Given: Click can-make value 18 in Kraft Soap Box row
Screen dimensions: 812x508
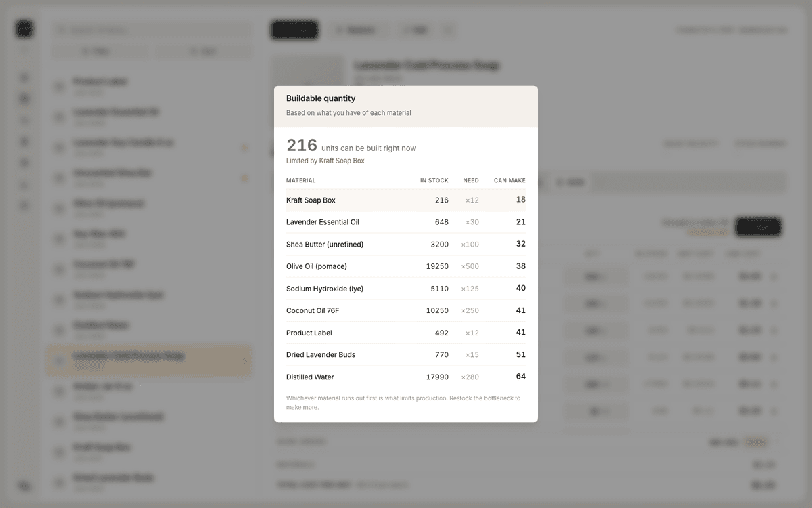Looking at the screenshot, I should [521, 200].
